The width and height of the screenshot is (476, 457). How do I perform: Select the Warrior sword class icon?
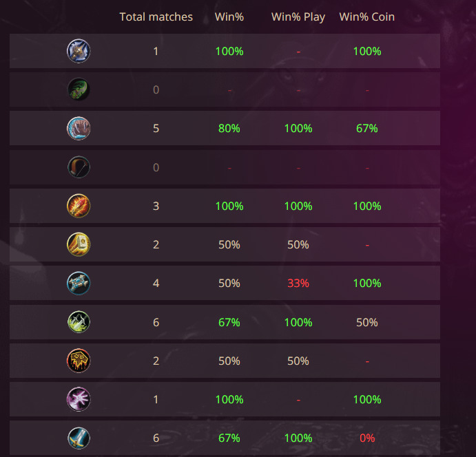pos(79,438)
